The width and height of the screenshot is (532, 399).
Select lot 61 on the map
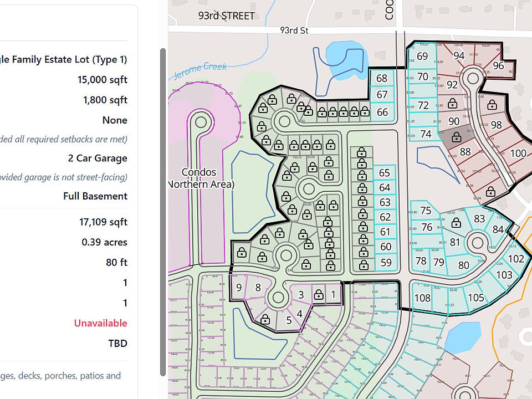coord(385,232)
